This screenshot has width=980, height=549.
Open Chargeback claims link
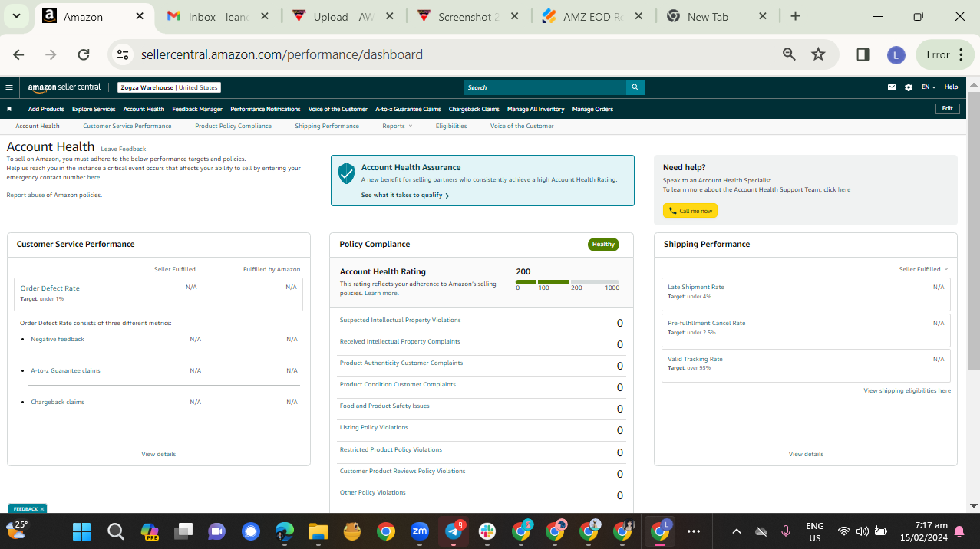[58, 402]
